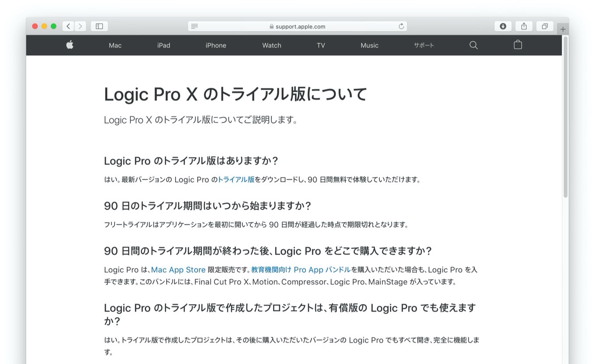The height and width of the screenshot is (364, 595).
Task: Click the Mac App Store link
Action: click(178, 270)
